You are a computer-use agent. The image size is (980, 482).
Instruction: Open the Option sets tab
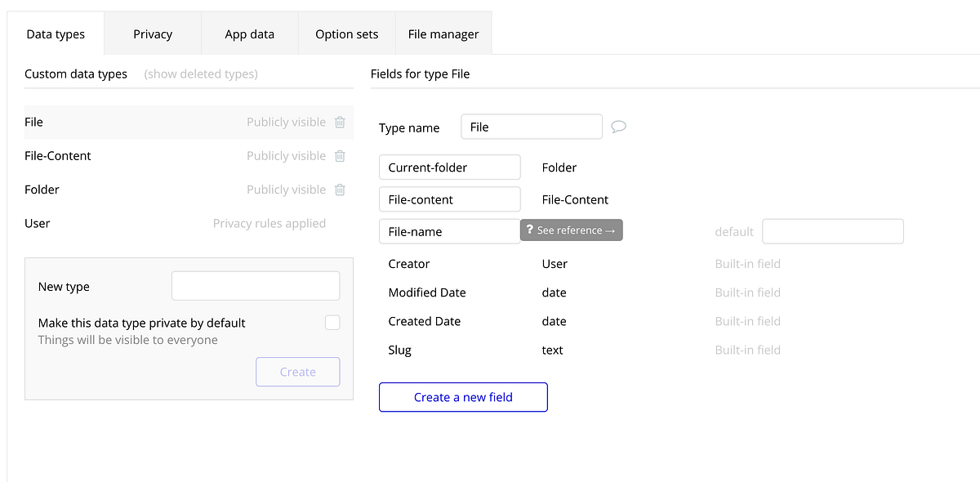(x=346, y=33)
